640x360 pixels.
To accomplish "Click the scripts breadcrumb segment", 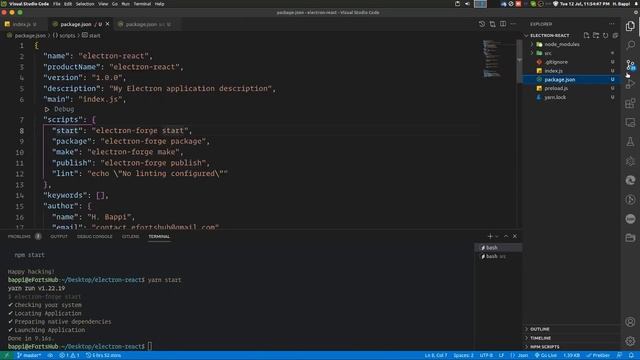I will (64, 36).
